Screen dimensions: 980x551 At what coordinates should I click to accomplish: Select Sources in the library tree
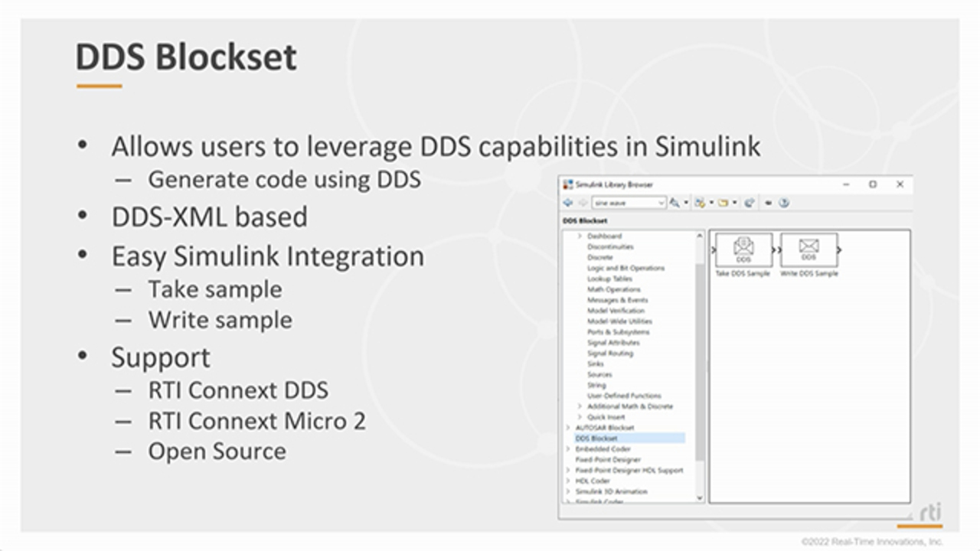pos(599,375)
